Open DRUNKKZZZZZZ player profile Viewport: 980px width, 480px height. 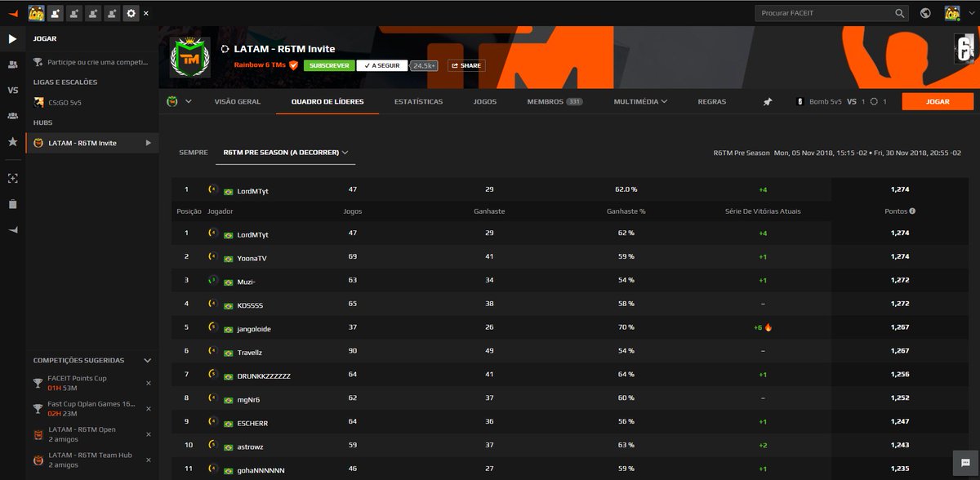(x=264, y=376)
